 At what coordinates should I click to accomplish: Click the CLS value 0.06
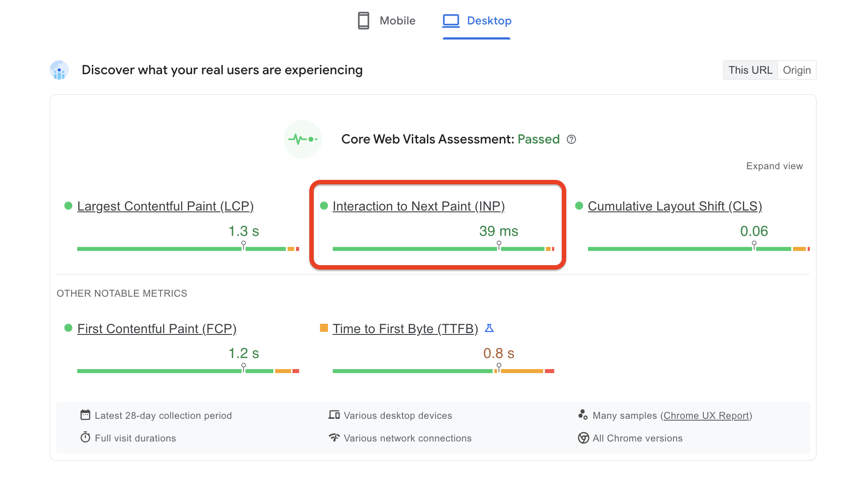(754, 231)
